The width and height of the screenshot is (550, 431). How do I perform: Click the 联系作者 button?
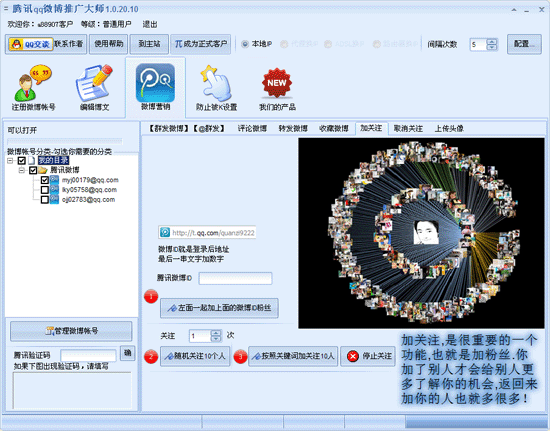69,44
